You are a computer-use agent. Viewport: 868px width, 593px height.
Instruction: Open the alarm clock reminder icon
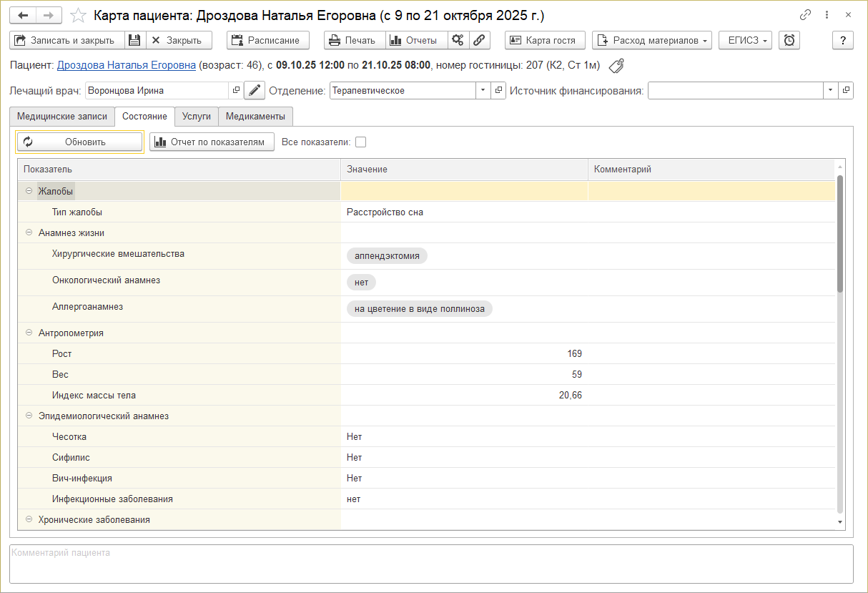(789, 40)
